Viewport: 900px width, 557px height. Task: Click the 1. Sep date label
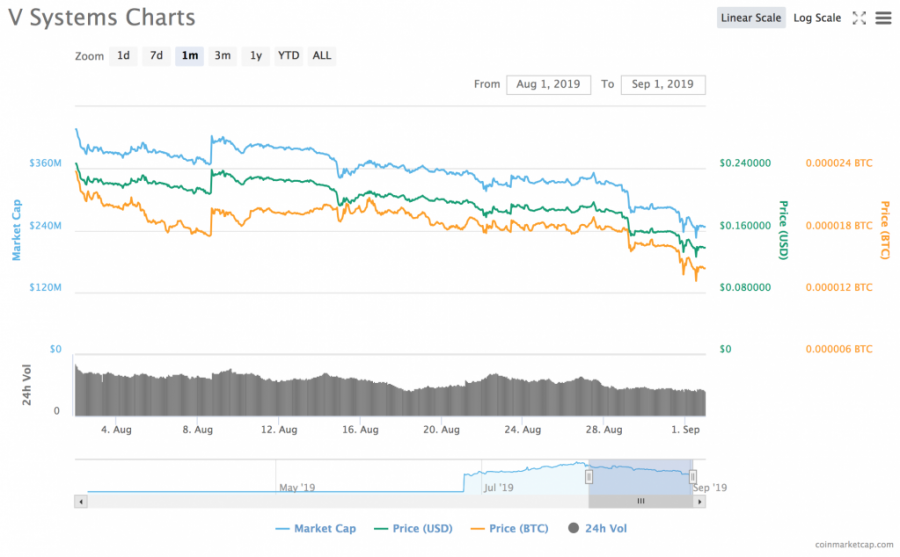685,430
